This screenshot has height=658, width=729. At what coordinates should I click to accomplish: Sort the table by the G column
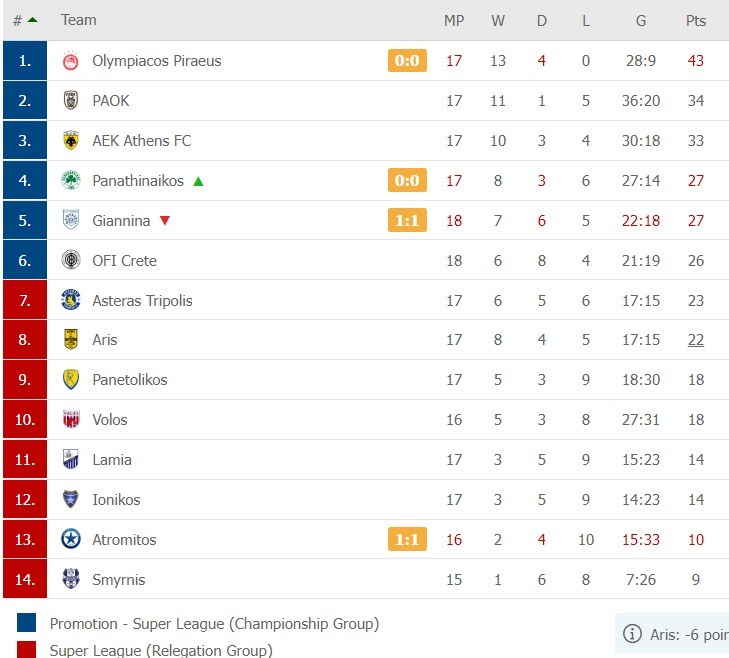tap(640, 20)
